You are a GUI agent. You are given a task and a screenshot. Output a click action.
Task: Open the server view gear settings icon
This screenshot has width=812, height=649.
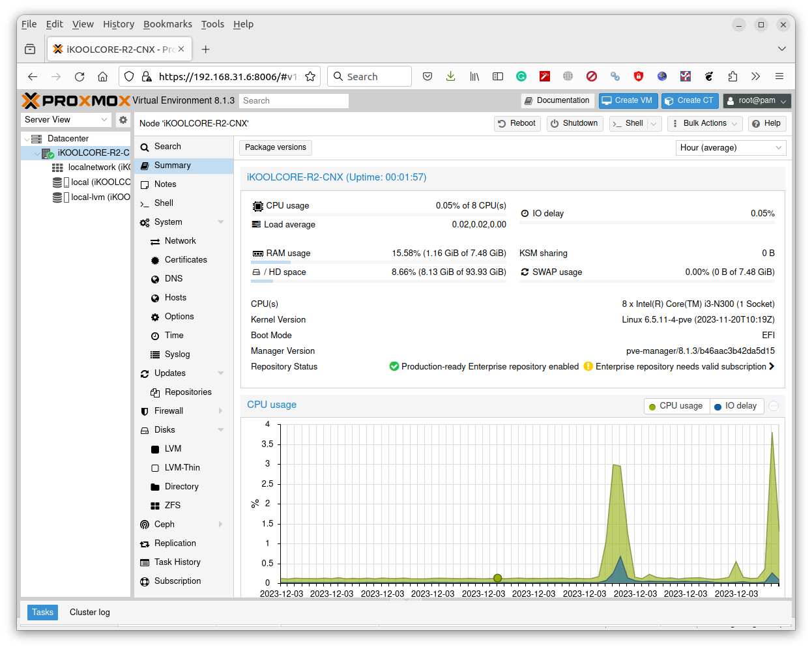coord(123,120)
